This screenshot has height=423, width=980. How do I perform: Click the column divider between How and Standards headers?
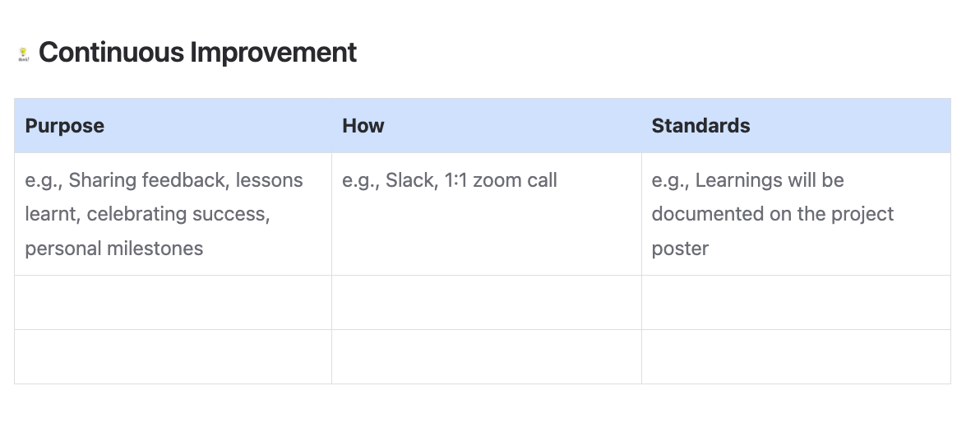(641, 126)
